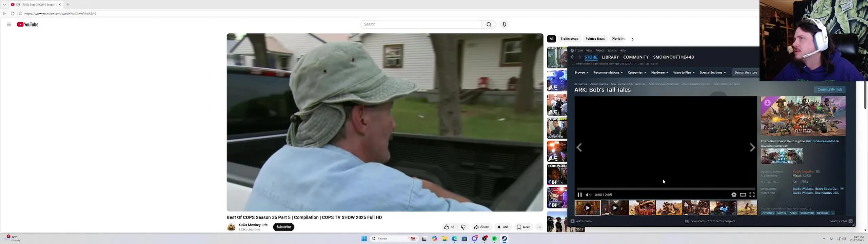868x244 pixels.
Task: Open the Help menu in Steam
Action: coord(623,50)
